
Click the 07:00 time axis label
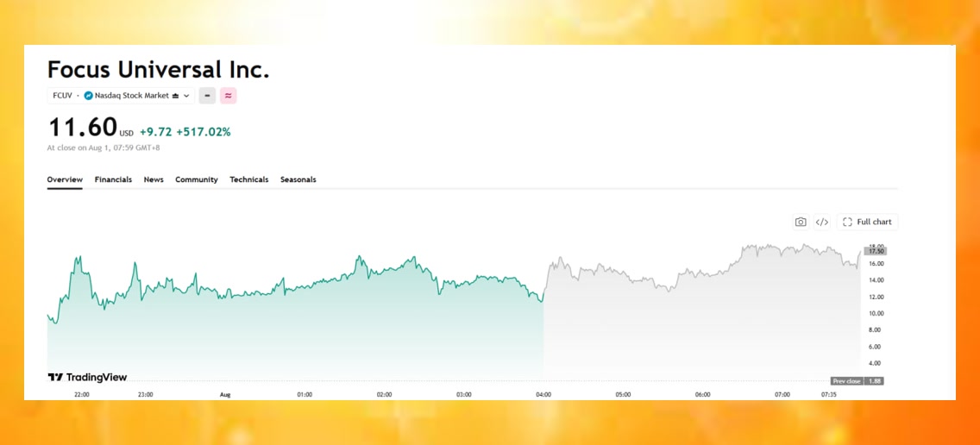pyautogui.click(x=782, y=394)
